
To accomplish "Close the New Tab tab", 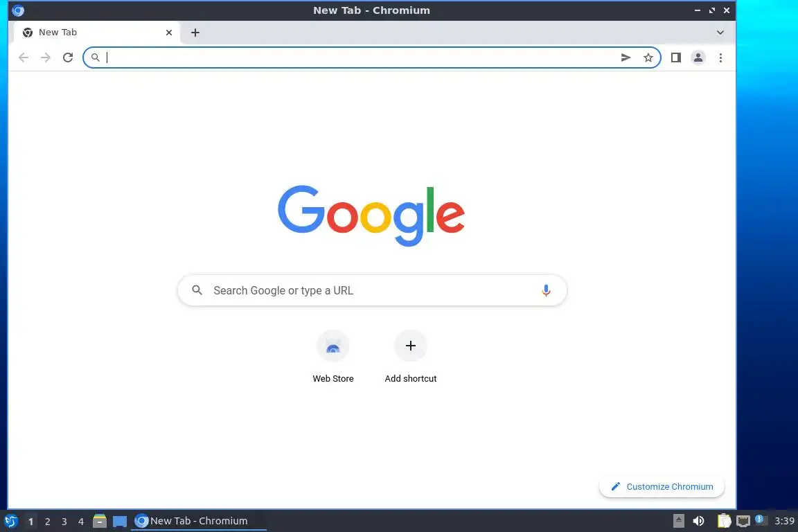I will coord(169,33).
